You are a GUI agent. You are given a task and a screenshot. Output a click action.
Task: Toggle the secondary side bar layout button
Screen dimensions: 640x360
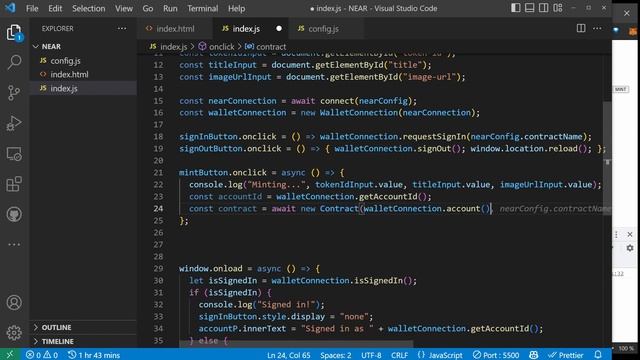[x=543, y=8]
